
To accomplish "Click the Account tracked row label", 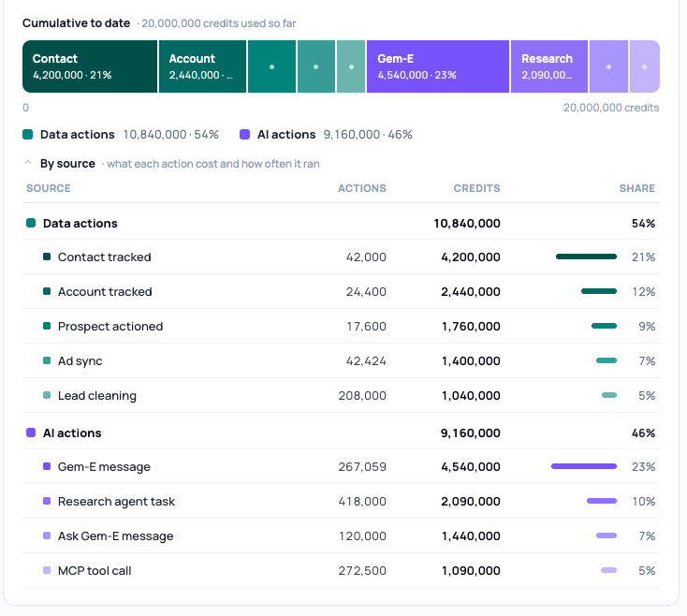I will point(105,291).
